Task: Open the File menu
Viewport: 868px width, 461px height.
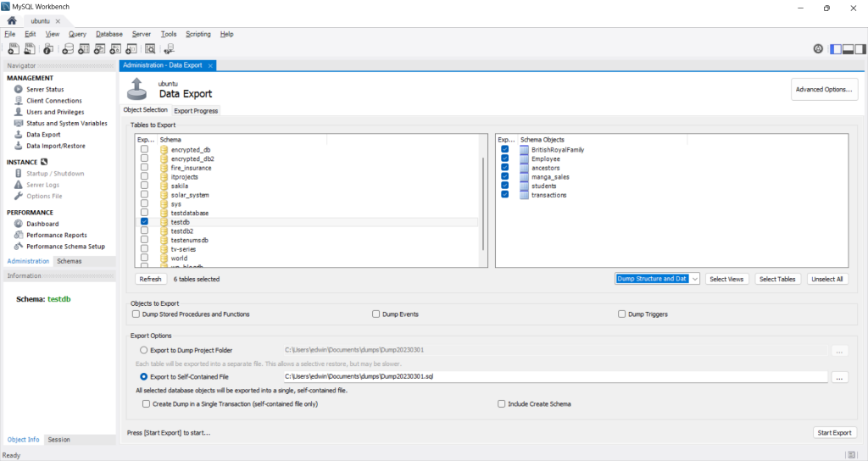Action: pos(10,34)
